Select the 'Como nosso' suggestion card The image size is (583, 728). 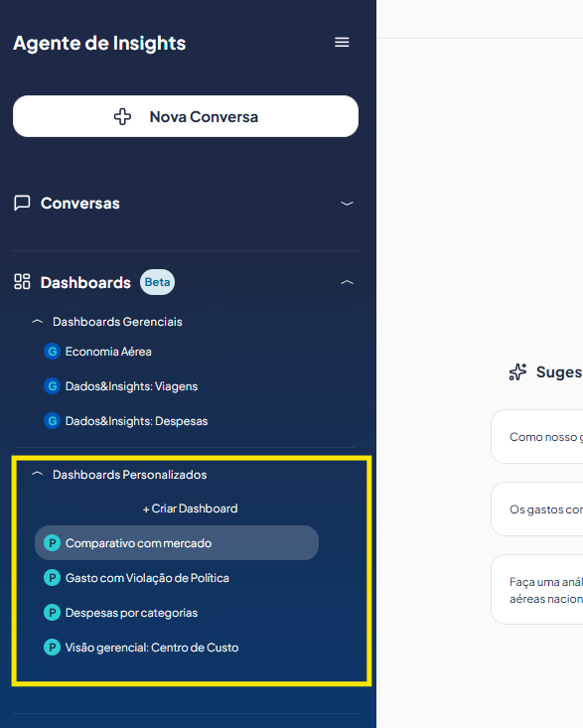tap(537, 436)
